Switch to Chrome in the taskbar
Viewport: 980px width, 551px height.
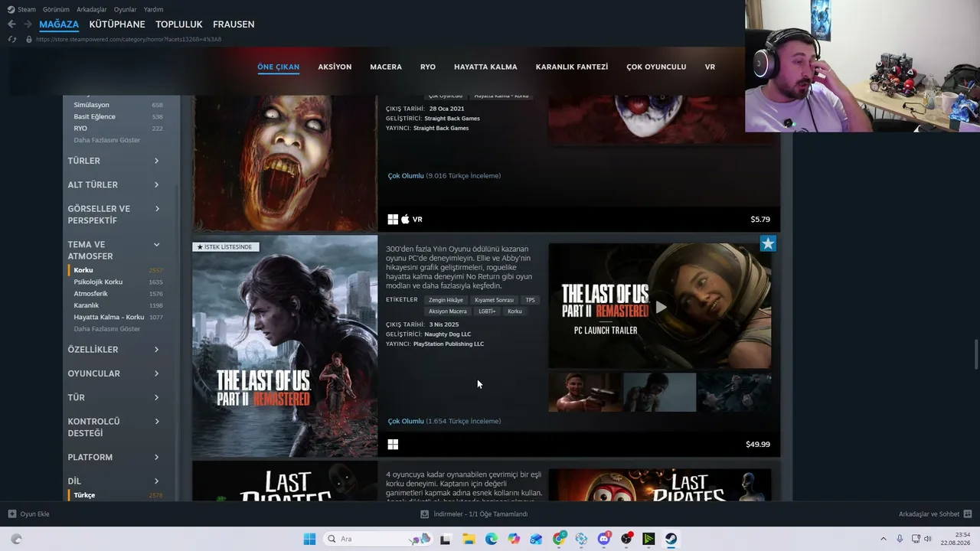pos(559,539)
